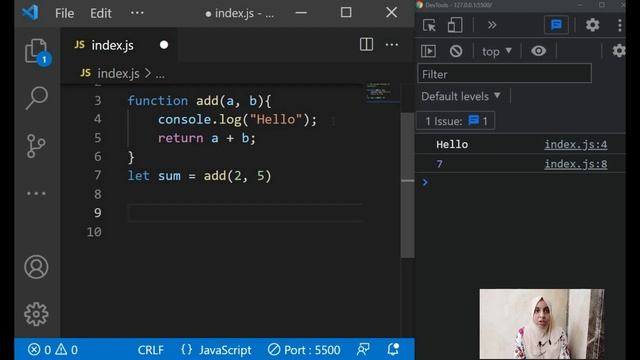Show errors and warnings in status bar

53,350
